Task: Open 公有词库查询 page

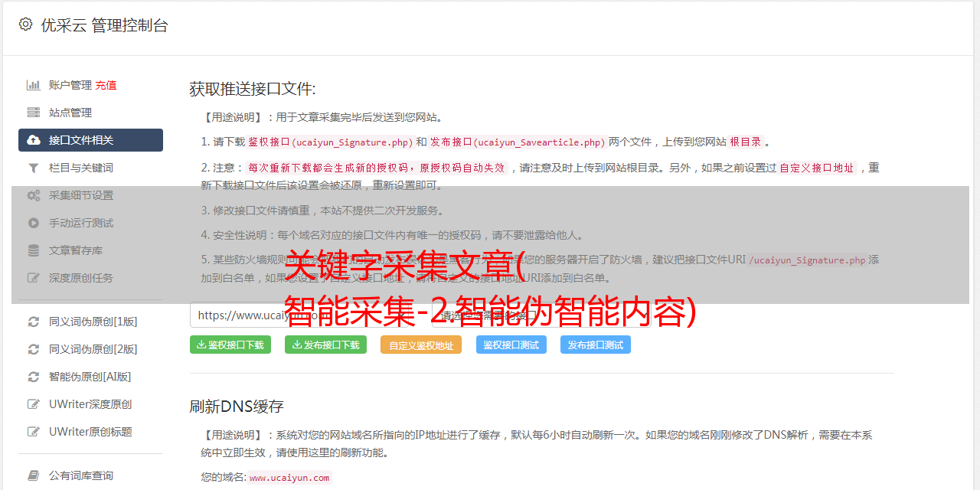Action: click(90, 475)
